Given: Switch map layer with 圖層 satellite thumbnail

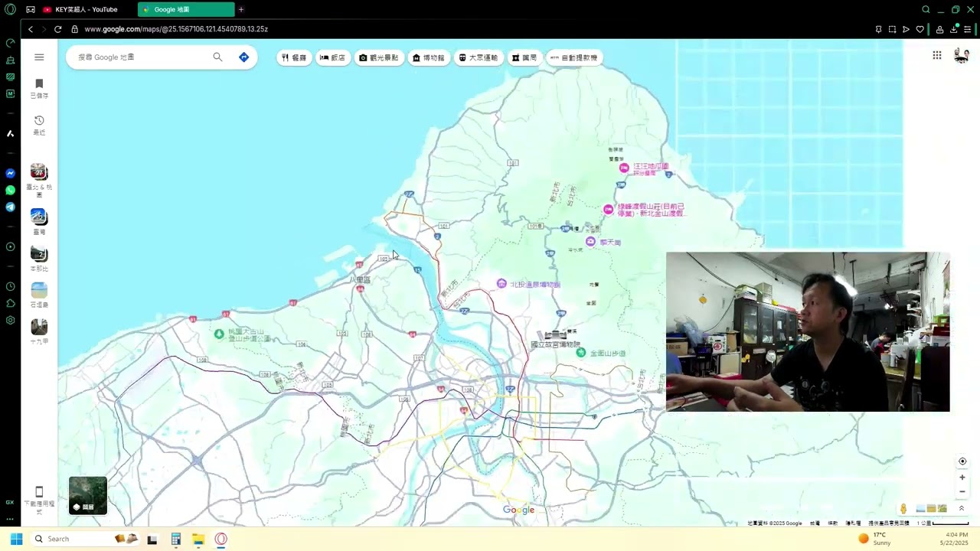Looking at the screenshot, I should (88, 495).
